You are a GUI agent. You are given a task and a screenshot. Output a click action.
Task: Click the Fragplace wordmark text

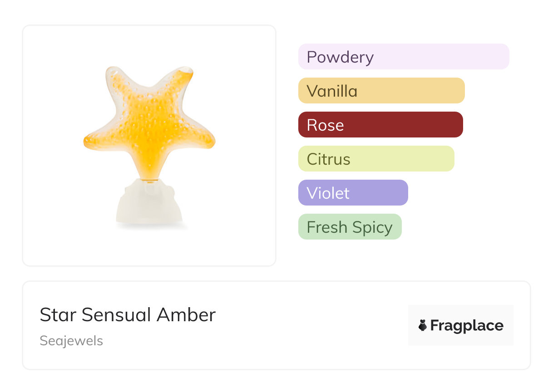pos(467,325)
